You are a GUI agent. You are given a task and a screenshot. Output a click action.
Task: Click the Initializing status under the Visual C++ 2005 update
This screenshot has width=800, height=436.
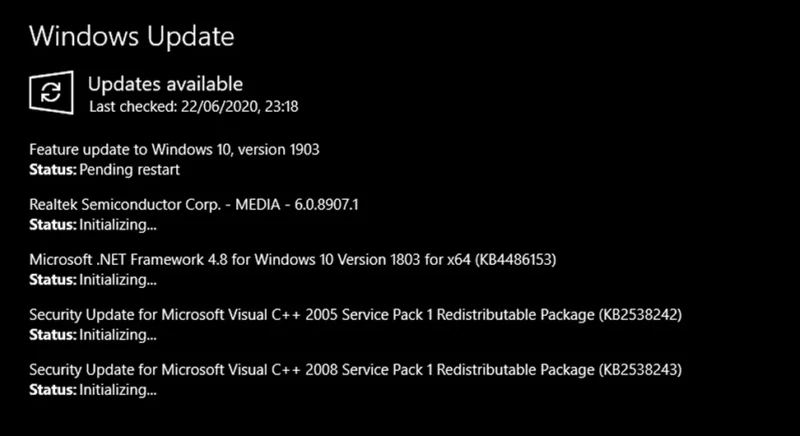pyautogui.click(x=118, y=335)
